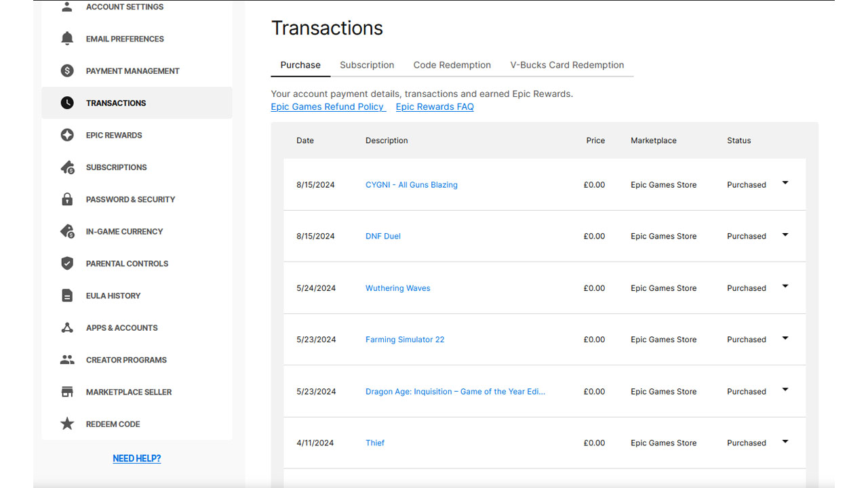Viewport: 868px width, 488px height.
Task: Open Payment Management via the dollar icon
Action: pyautogui.click(x=66, y=70)
